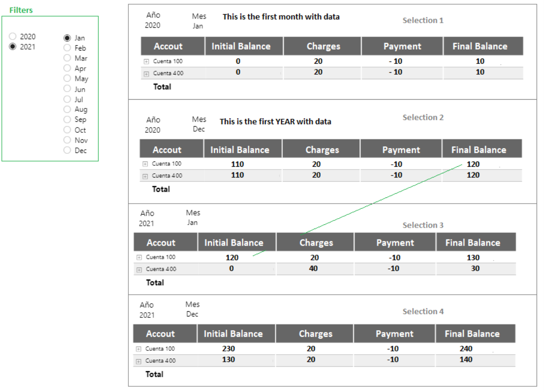Click the Selection 1 label
The height and width of the screenshot is (392, 544).
pyautogui.click(x=423, y=20)
